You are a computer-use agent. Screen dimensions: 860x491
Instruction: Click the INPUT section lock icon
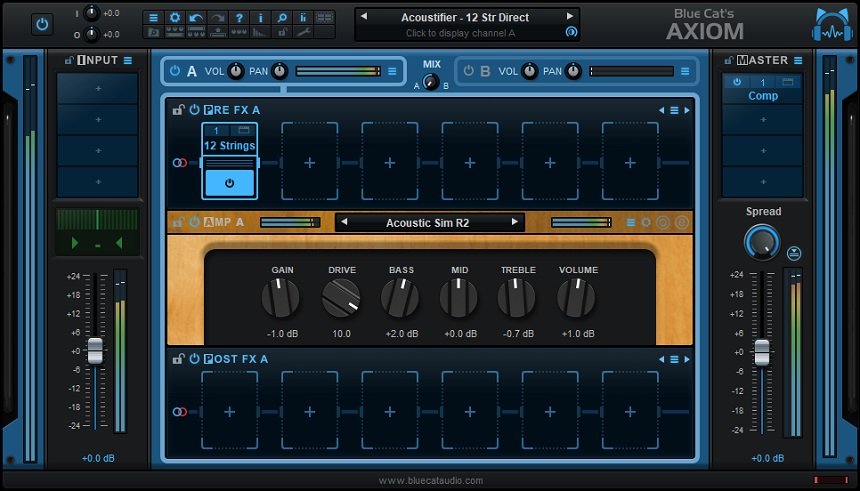coord(69,60)
